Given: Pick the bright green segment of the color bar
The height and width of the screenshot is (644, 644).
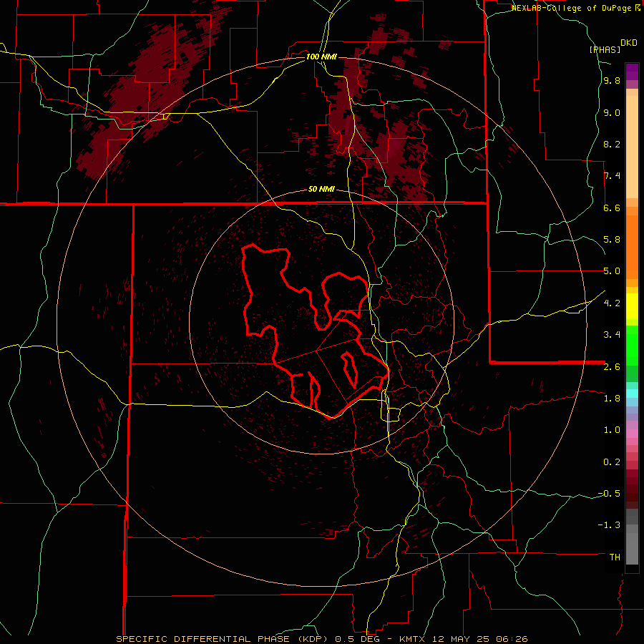Looking at the screenshot, I should (x=632, y=345).
